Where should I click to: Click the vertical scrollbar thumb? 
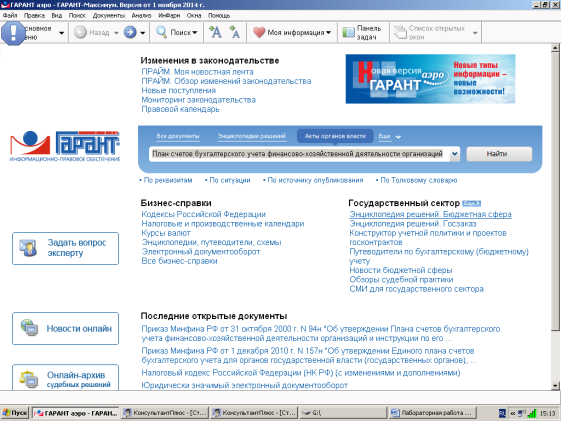point(555,192)
